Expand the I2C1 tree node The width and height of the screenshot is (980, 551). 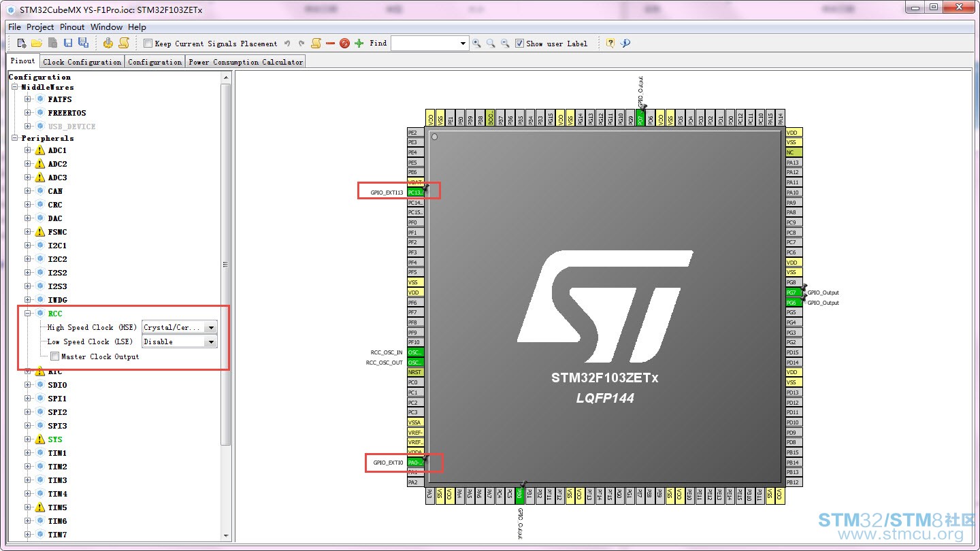pyautogui.click(x=28, y=246)
